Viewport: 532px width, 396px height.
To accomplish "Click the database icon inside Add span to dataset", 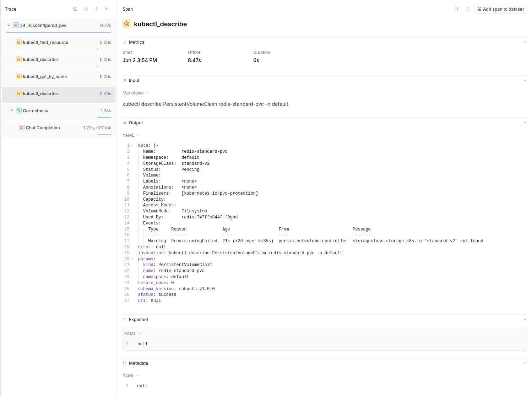I will tap(480, 9).
